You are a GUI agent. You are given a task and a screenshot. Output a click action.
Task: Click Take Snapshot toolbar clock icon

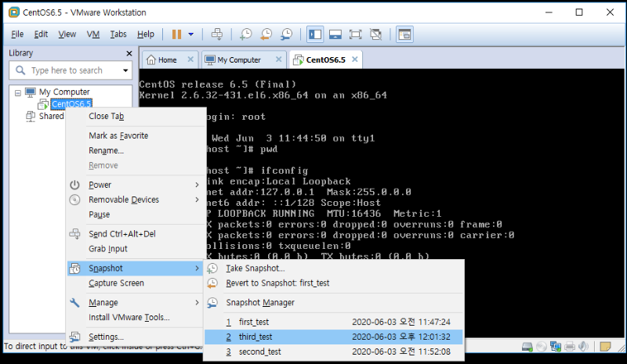[x=246, y=34]
